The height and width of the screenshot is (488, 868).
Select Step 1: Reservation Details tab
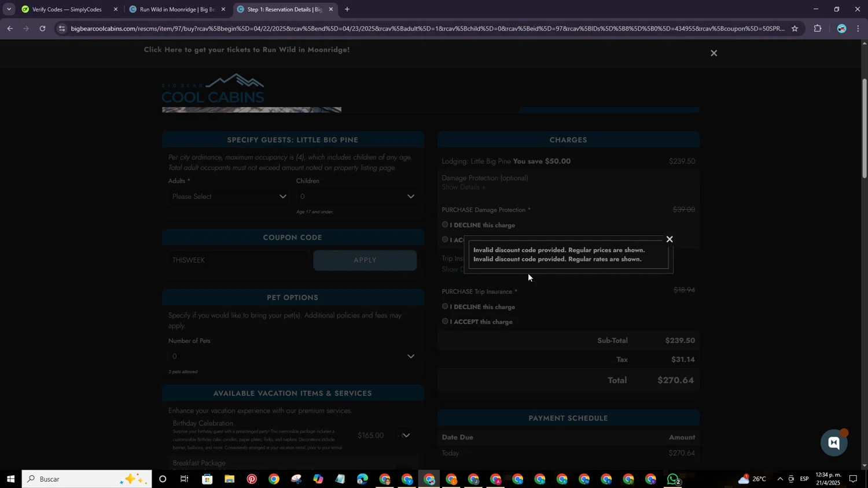point(284,9)
